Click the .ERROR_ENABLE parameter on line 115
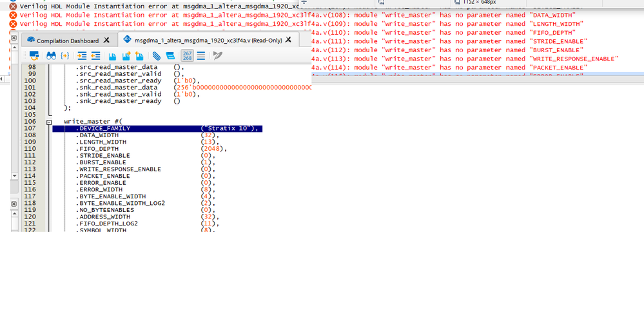The width and height of the screenshot is (644, 315). pos(101,183)
